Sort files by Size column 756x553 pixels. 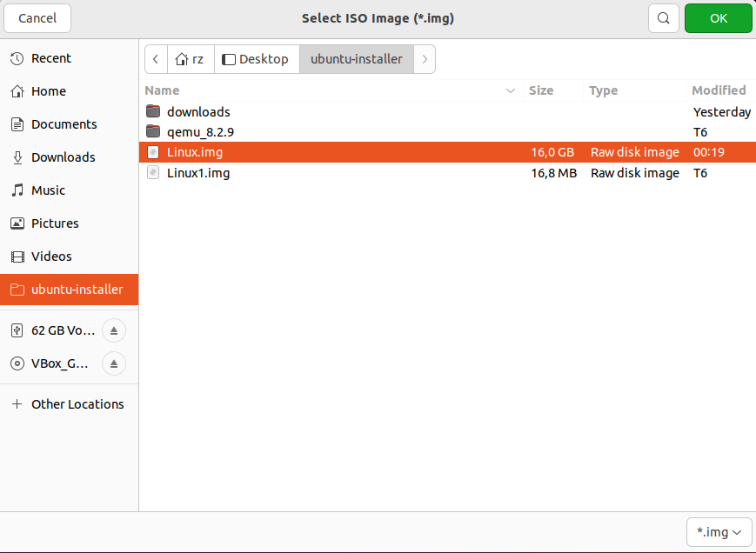pos(541,90)
